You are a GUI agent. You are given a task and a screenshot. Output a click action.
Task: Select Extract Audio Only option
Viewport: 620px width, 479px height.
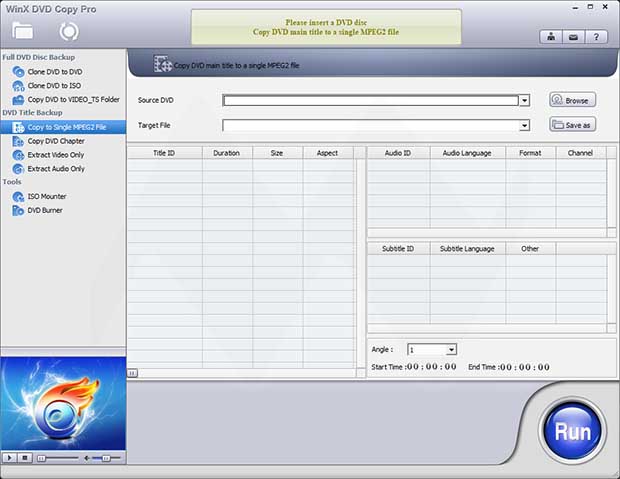pos(56,169)
